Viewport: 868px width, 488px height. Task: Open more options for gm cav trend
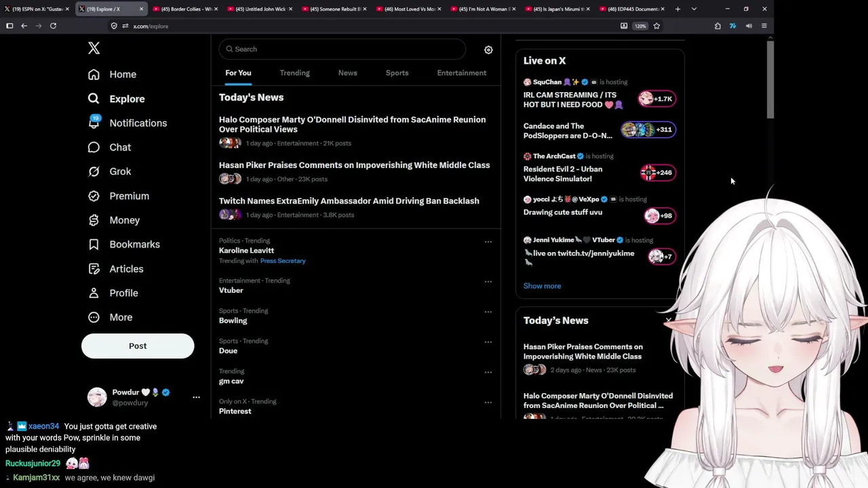click(488, 372)
